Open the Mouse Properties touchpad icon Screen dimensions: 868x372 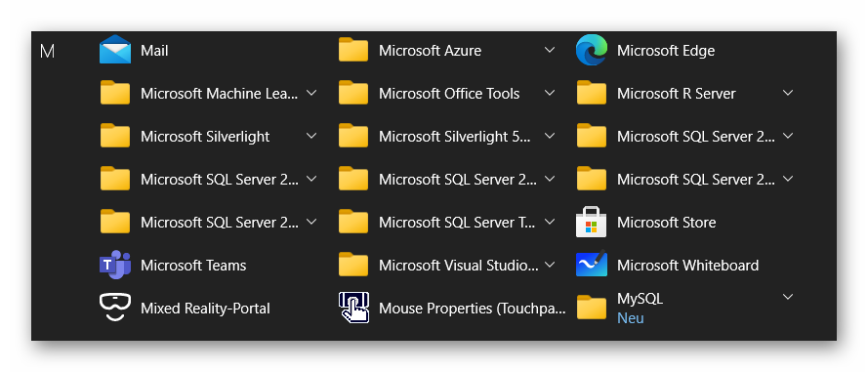coord(353,308)
